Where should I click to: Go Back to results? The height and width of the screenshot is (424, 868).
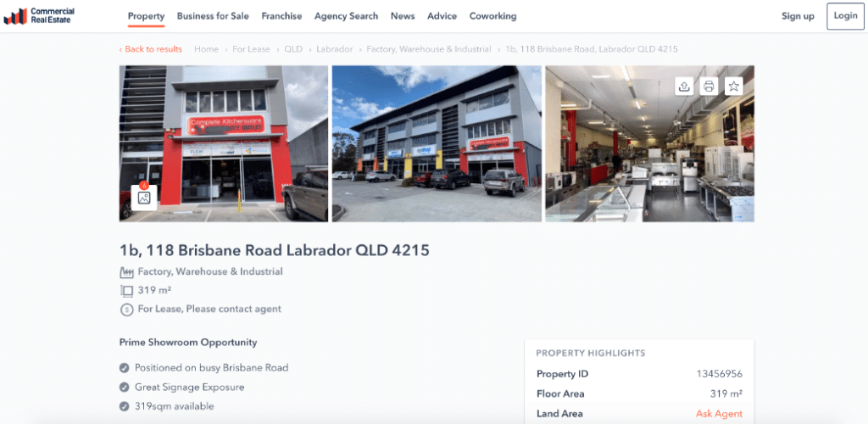(x=151, y=49)
